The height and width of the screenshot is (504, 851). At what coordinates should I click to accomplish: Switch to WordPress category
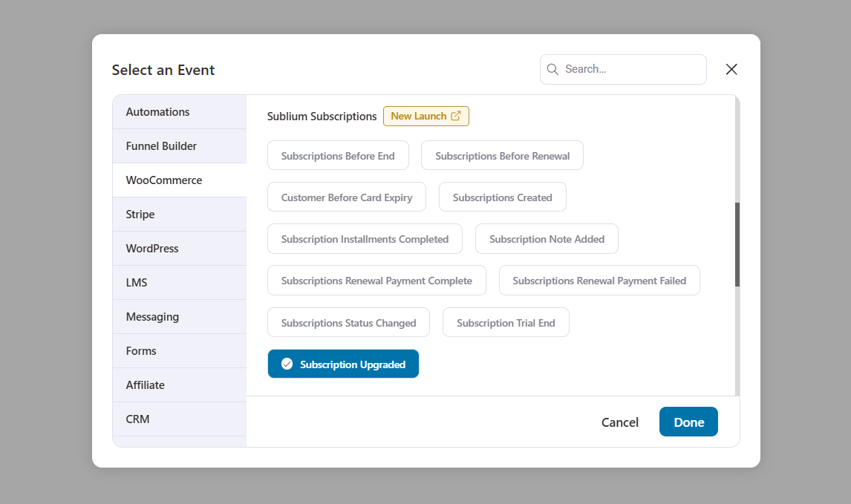click(180, 249)
